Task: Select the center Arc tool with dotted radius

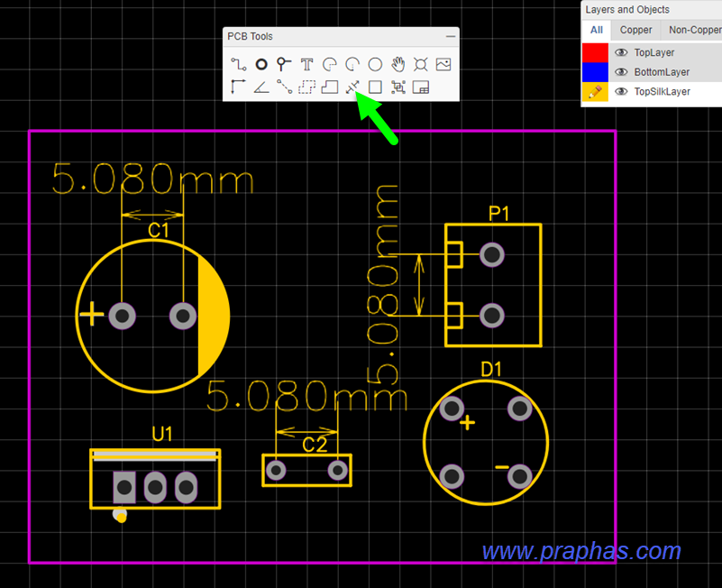Action: (x=330, y=64)
